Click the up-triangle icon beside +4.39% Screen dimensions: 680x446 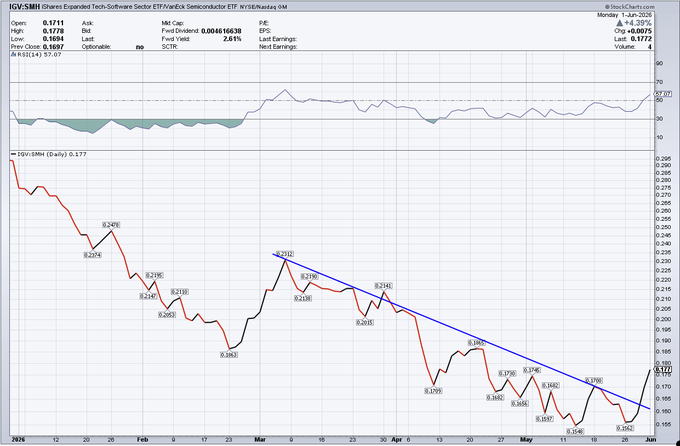619,23
